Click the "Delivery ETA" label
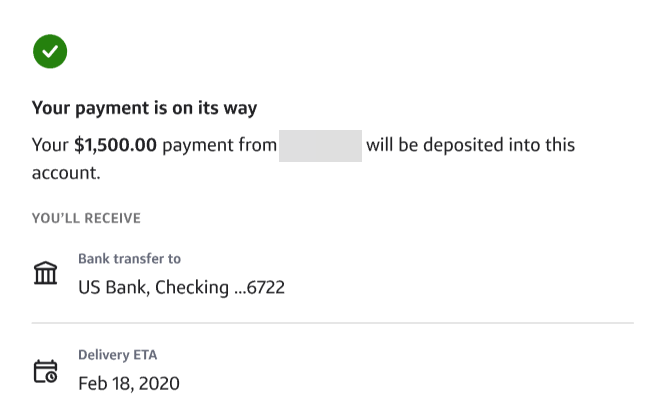658x408 pixels. [x=118, y=355]
